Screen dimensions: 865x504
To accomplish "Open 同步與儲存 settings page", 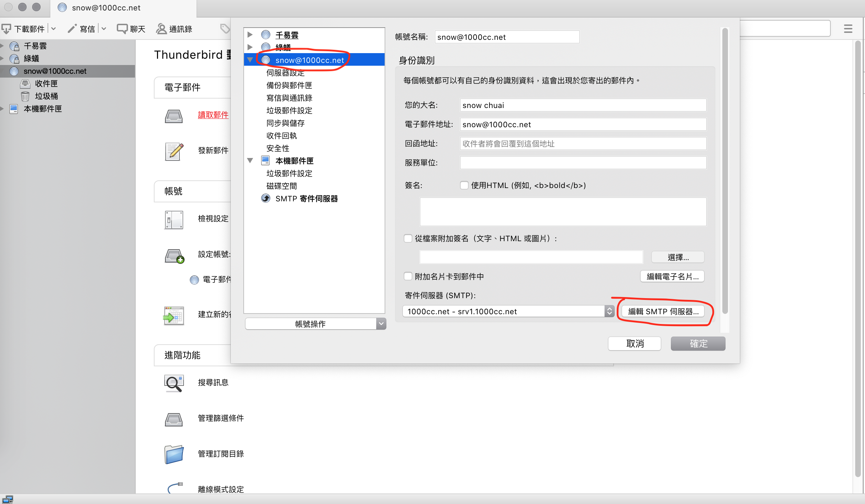I will point(285,123).
